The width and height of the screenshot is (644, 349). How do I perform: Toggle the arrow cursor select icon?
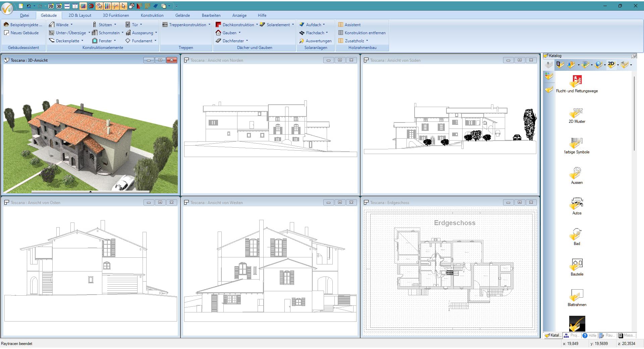tap(123, 6)
